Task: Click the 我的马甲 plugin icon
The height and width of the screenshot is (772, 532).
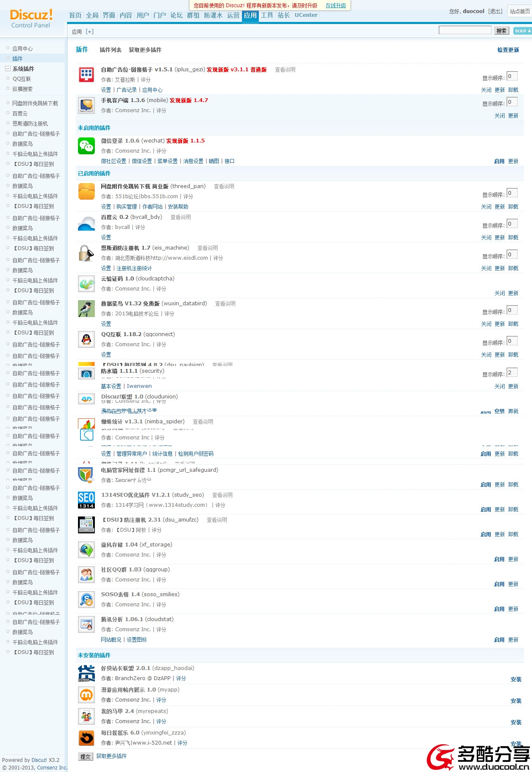Action: (86, 716)
